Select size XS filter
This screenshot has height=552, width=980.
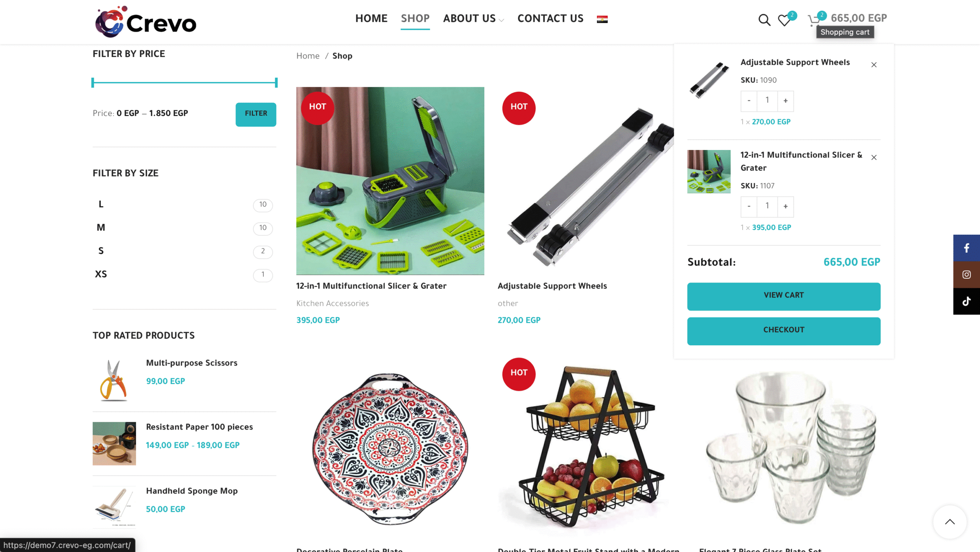101,274
